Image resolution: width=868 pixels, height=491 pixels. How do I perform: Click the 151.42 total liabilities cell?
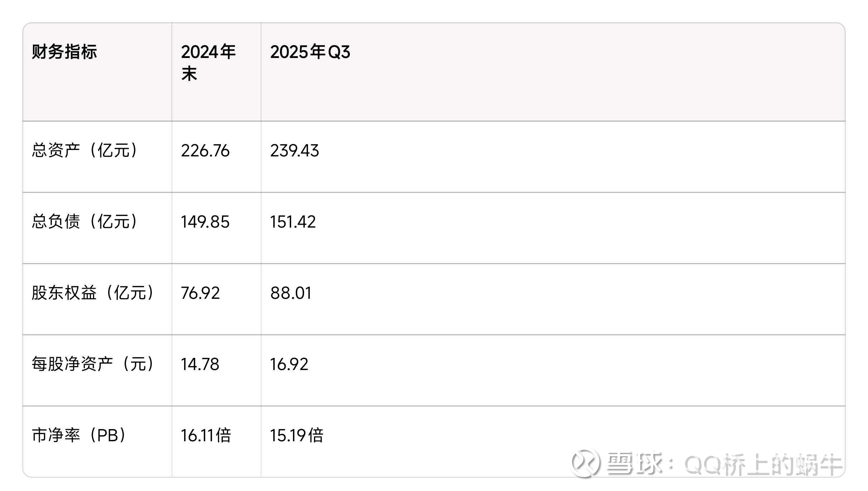[293, 222]
